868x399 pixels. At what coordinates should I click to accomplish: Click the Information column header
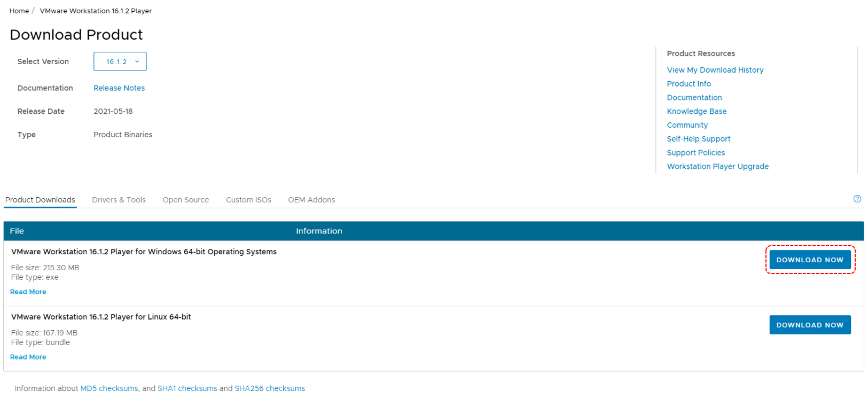(319, 231)
